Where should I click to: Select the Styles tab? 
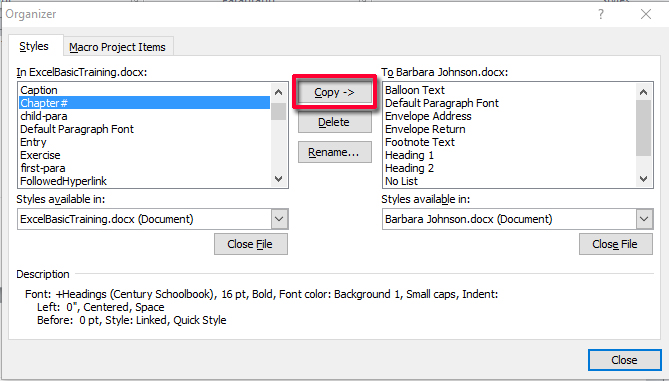click(34, 46)
